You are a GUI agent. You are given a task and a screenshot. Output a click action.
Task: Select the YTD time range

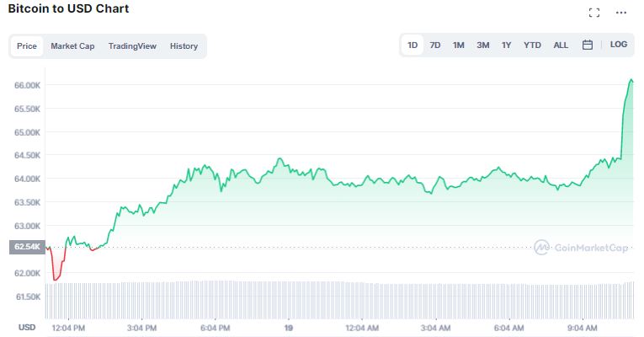[x=532, y=45]
